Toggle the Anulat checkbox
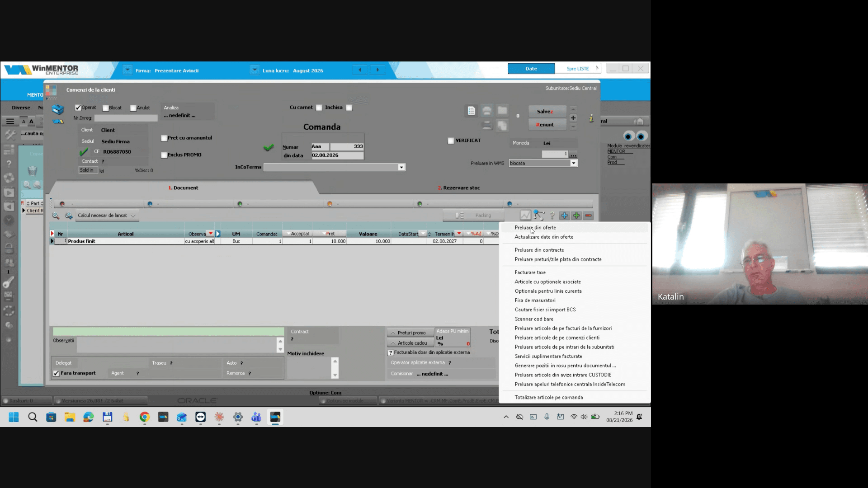The image size is (868, 488). click(133, 108)
